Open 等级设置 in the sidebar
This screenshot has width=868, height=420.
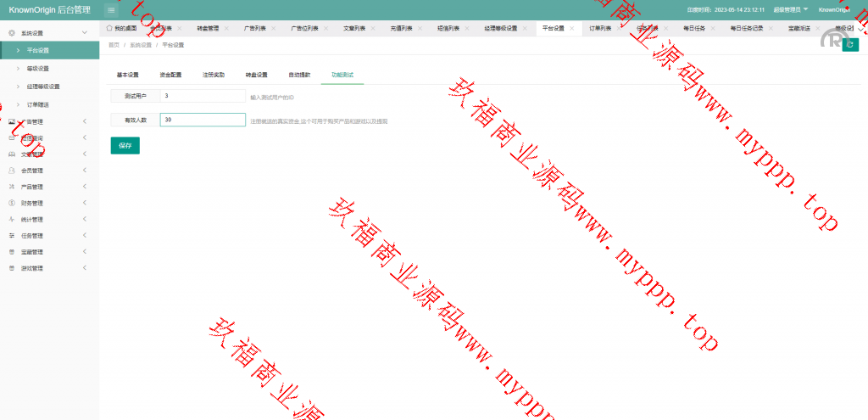tap(38, 68)
